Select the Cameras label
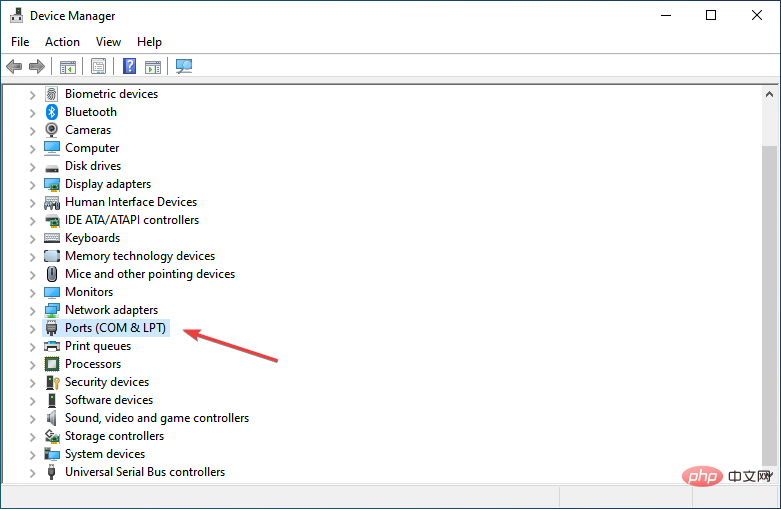 [x=88, y=130]
